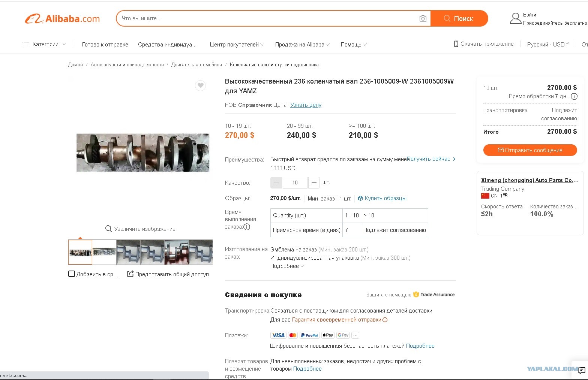
Task: Open Автозапчасти и принадлежности breadcrumb
Action: coord(127,65)
